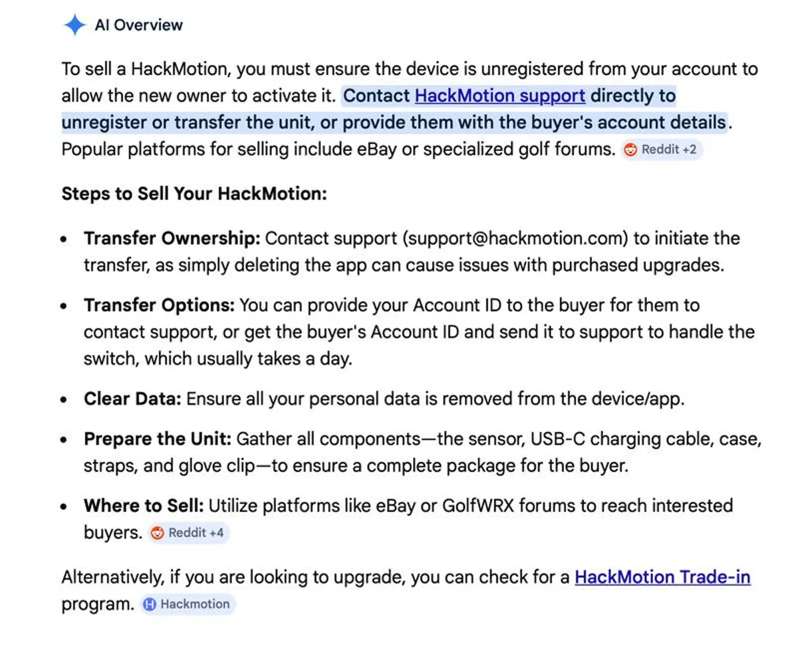
Task: Click the "Transfer Ownership:" bold label
Action: coord(172,238)
